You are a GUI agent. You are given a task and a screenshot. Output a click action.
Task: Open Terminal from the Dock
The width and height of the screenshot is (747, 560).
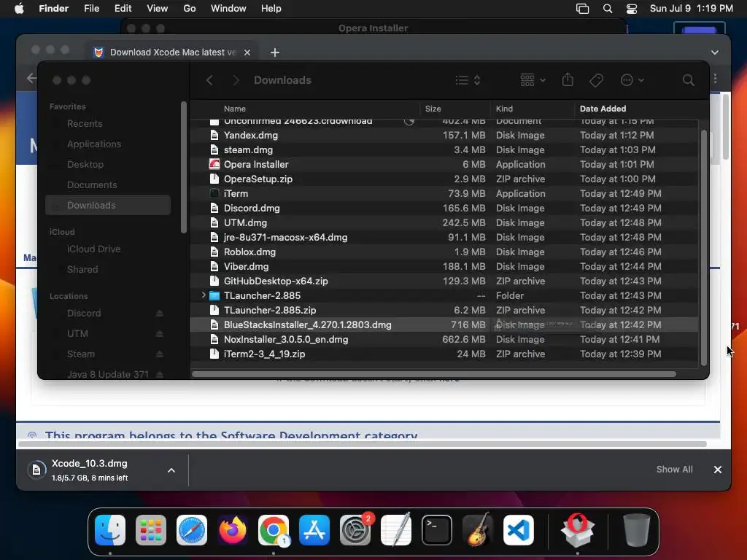click(437, 530)
